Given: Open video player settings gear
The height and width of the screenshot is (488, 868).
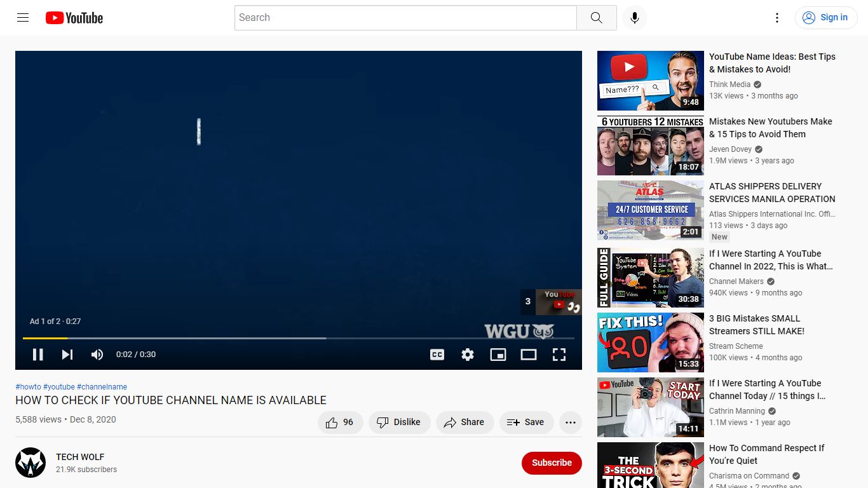Looking at the screenshot, I should (468, 355).
